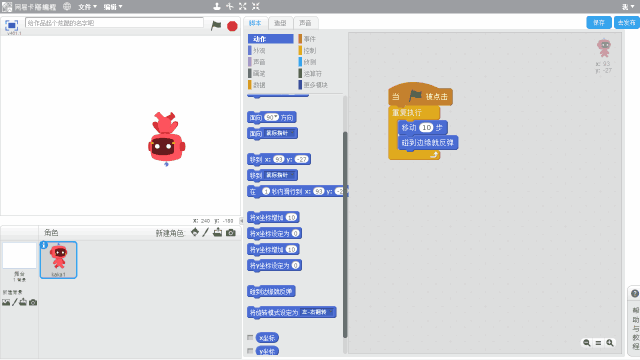The height and width of the screenshot is (360, 640).
Task: Collapse the stage with small arrow
Action: (x=241, y=220)
